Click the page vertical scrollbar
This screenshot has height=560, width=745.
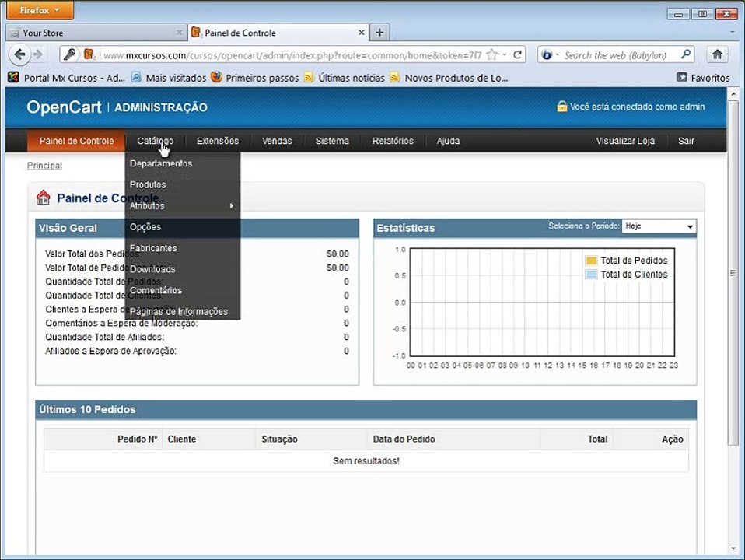point(733,273)
